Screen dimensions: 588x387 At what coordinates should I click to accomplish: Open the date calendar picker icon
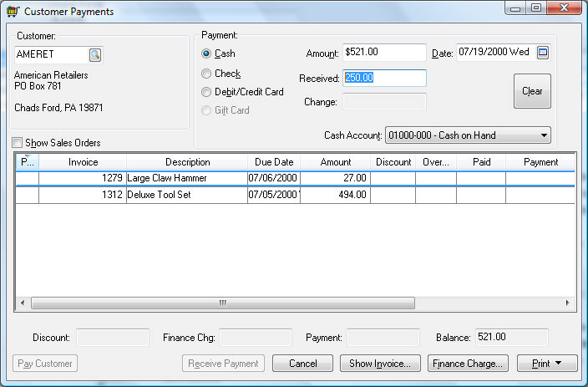click(543, 53)
